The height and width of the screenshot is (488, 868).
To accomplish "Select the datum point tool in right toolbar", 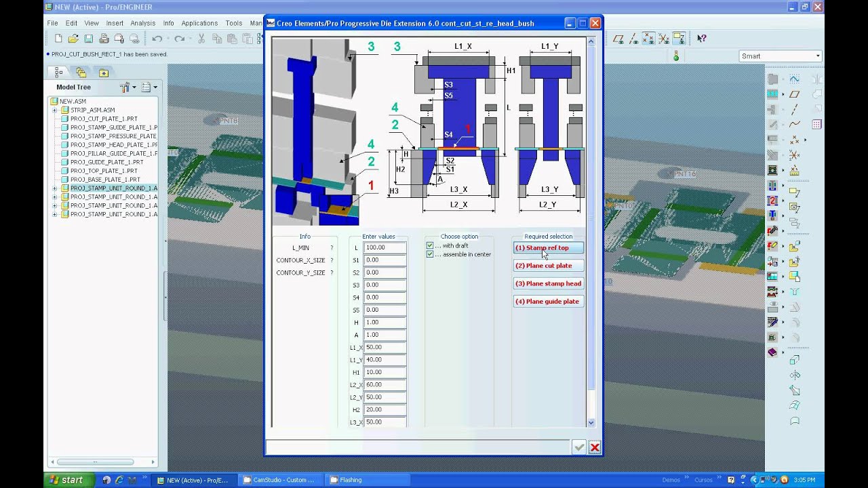I will [x=794, y=140].
